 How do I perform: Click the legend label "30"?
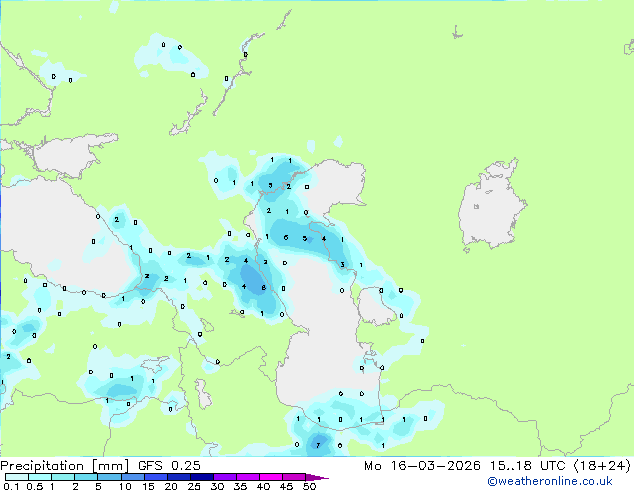(217, 486)
